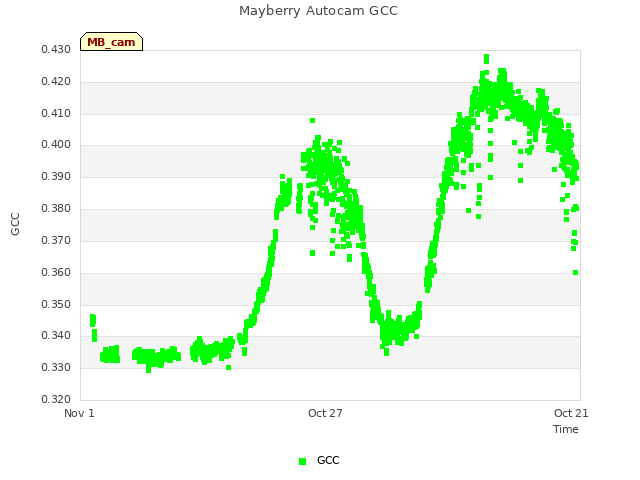Select the Mayberry Autocam GCC chart title
This screenshot has width=640, height=480.
pos(318,11)
